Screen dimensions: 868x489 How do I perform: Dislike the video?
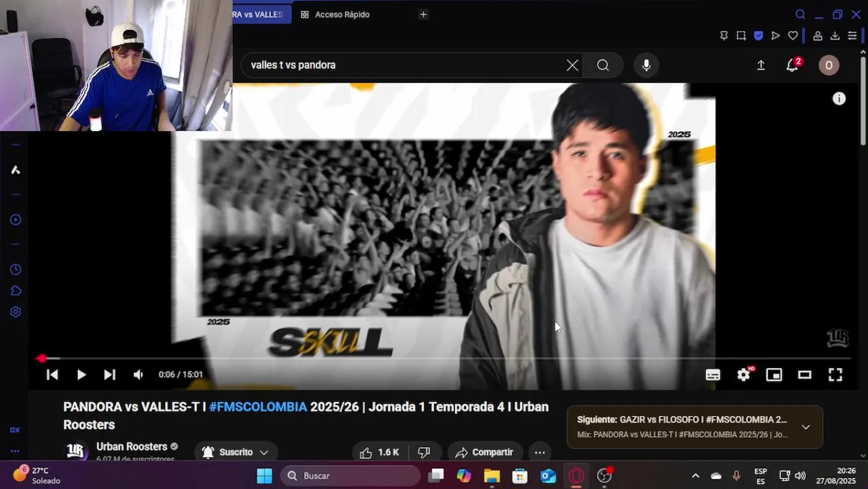(x=424, y=452)
